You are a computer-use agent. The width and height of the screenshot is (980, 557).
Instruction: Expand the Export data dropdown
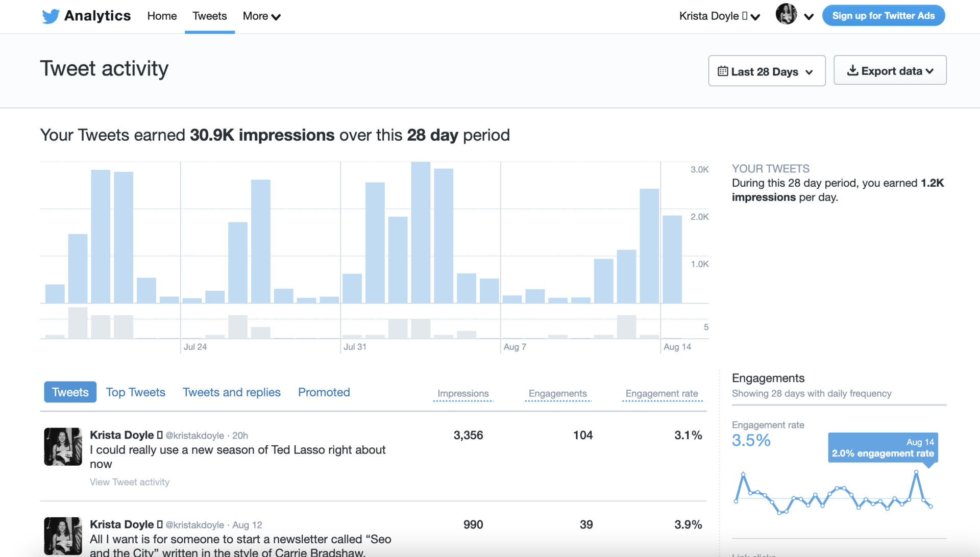pos(891,70)
